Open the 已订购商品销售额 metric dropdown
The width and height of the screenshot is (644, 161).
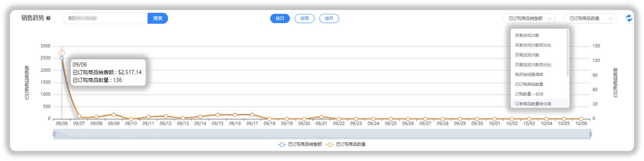[x=529, y=19]
